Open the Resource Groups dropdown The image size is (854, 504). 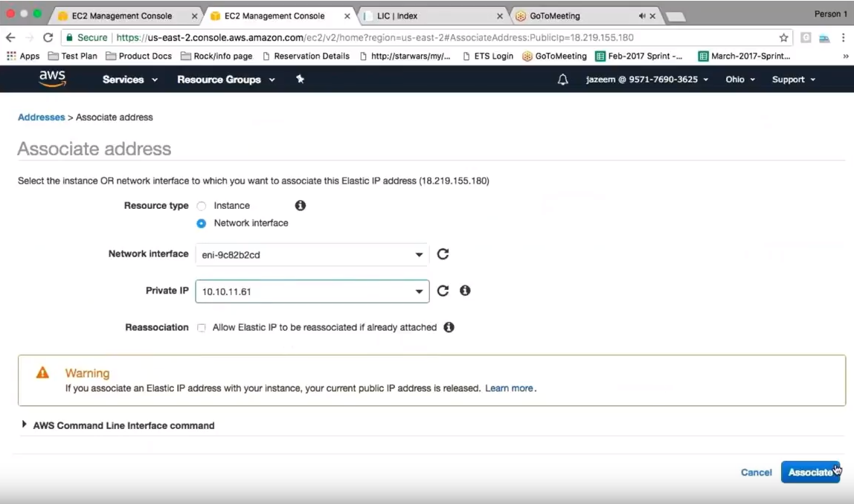(x=225, y=80)
